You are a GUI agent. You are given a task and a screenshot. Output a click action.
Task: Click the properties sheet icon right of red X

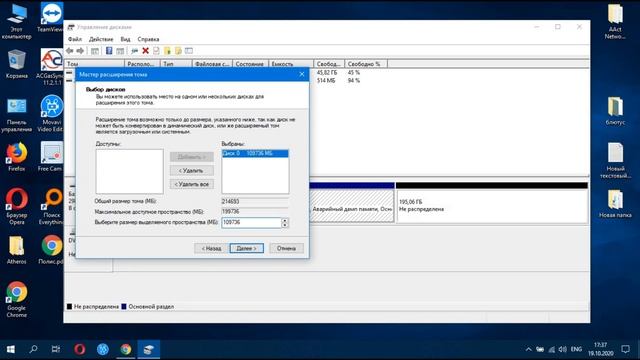tap(156, 51)
